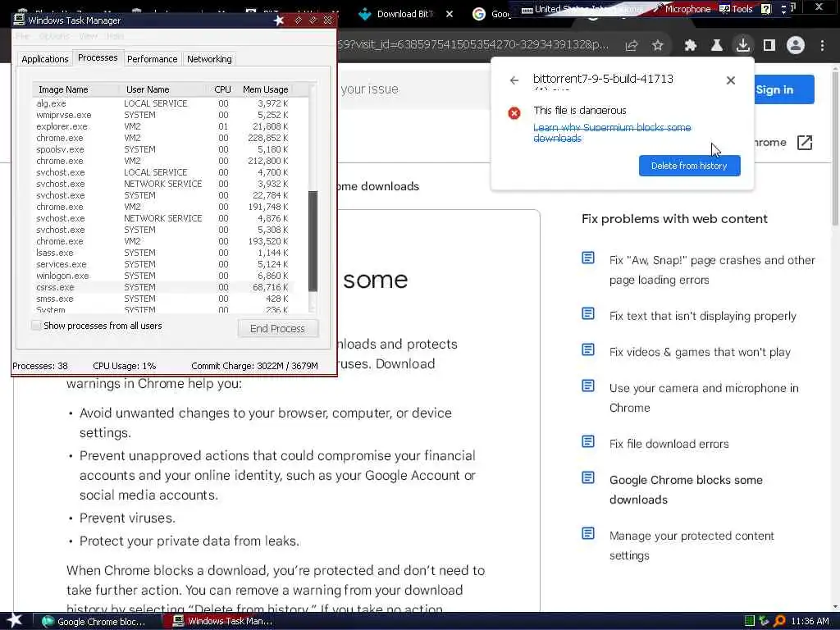This screenshot has height=630, width=840.
Task: Open the star Start button on taskbar
Action: click(14, 620)
